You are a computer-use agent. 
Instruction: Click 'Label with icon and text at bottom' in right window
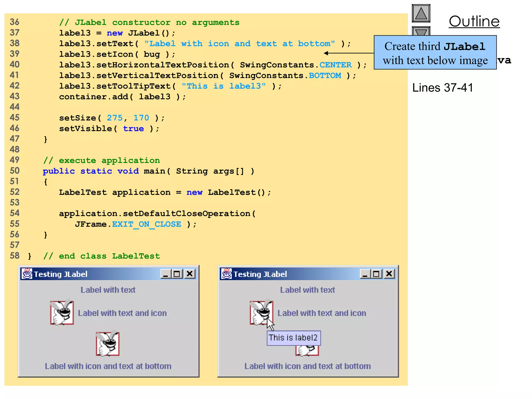click(308, 366)
